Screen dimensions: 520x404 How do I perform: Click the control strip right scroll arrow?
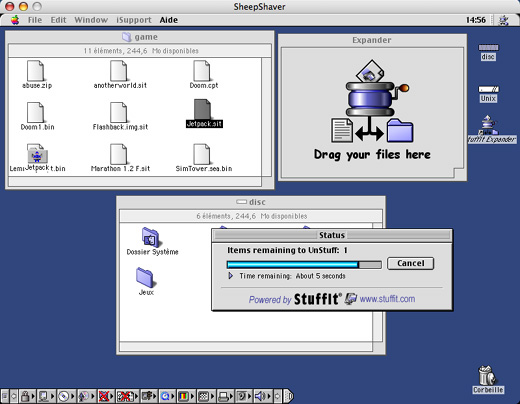pyautogui.click(x=277, y=396)
